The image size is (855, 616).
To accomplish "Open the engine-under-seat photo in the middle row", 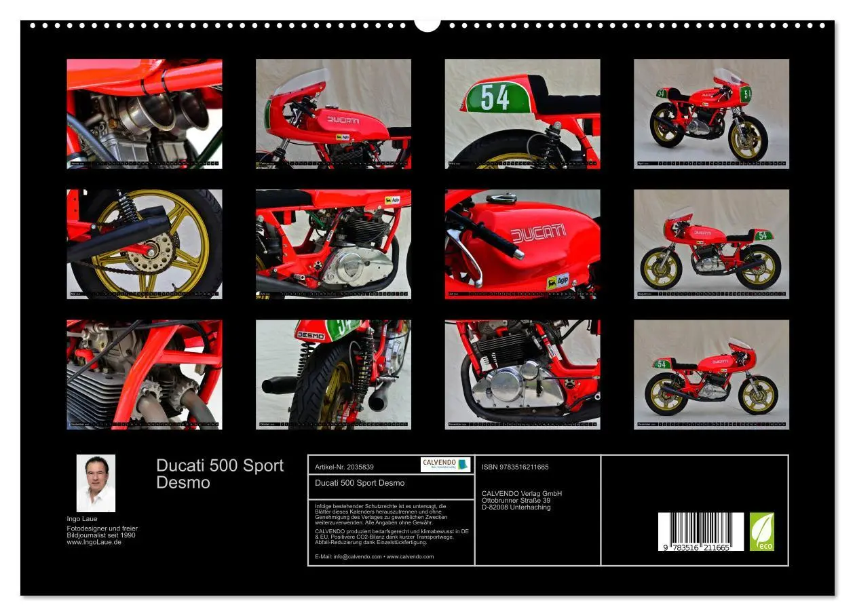I will 333,244.
